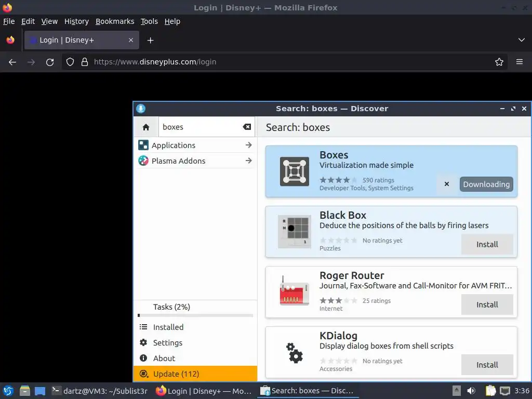This screenshot has width=532, height=399.
Task: Expand the list all tabs dropdown
Action: coord(522,40)
